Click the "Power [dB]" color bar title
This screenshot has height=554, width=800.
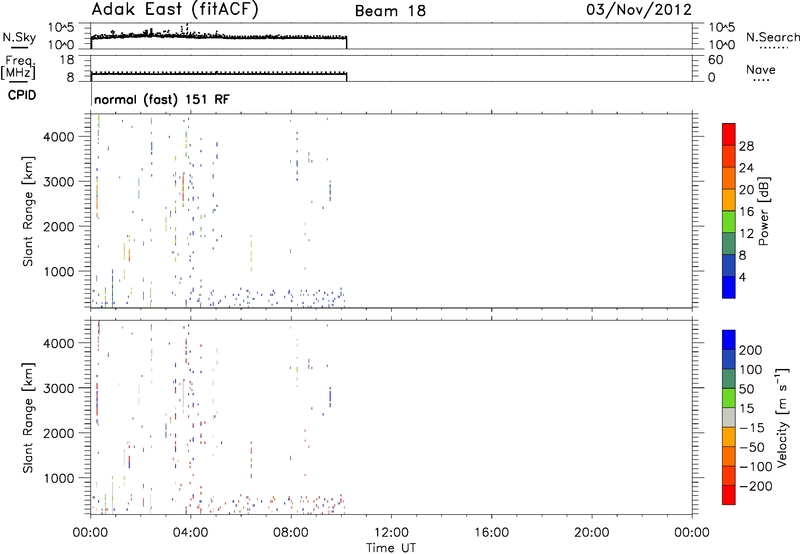pyautogui.click(x=764, y=211)
